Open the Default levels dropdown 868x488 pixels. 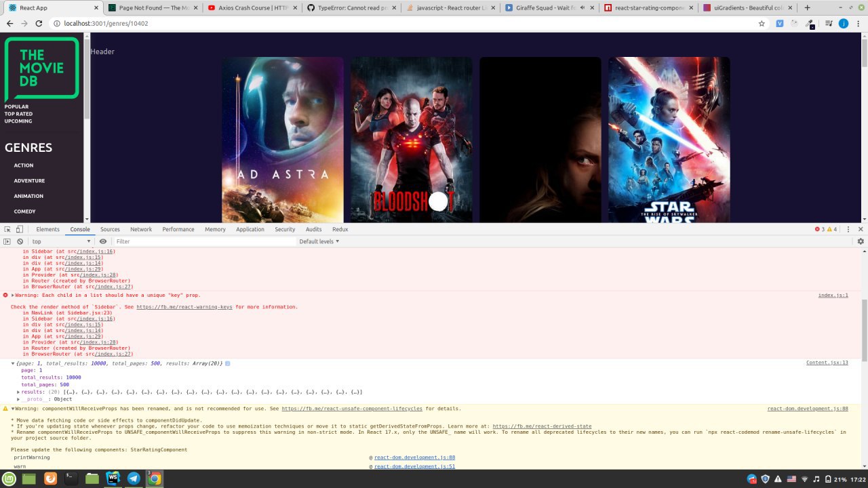(x=319, y=241)
